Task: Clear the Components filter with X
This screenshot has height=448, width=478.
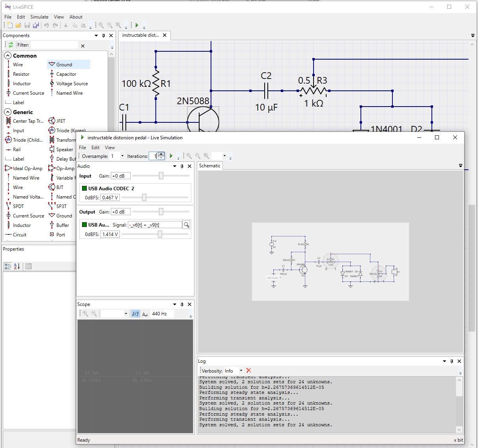Action: pos(83,46)
